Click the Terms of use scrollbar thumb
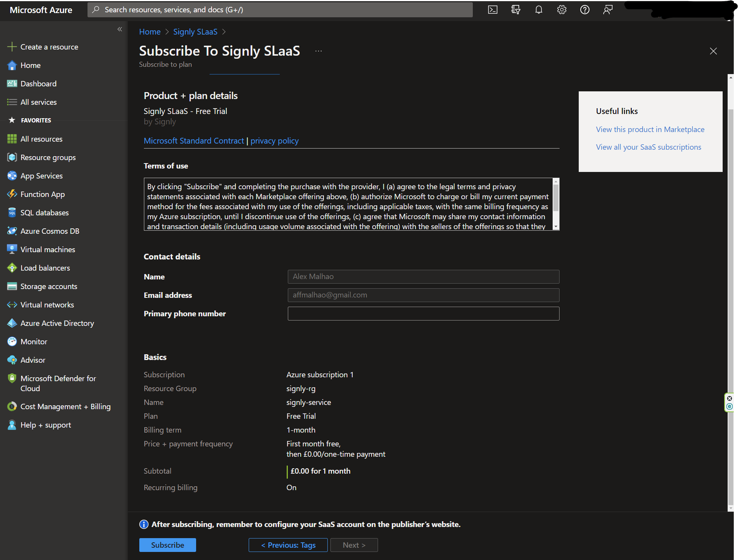The width and height of the screenshot is (738, 560). [x=556, y=198]
